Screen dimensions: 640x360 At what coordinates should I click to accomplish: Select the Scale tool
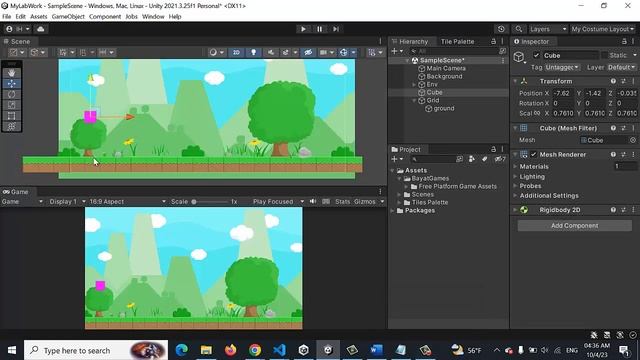pyautogui.click(x=11, y=105)
